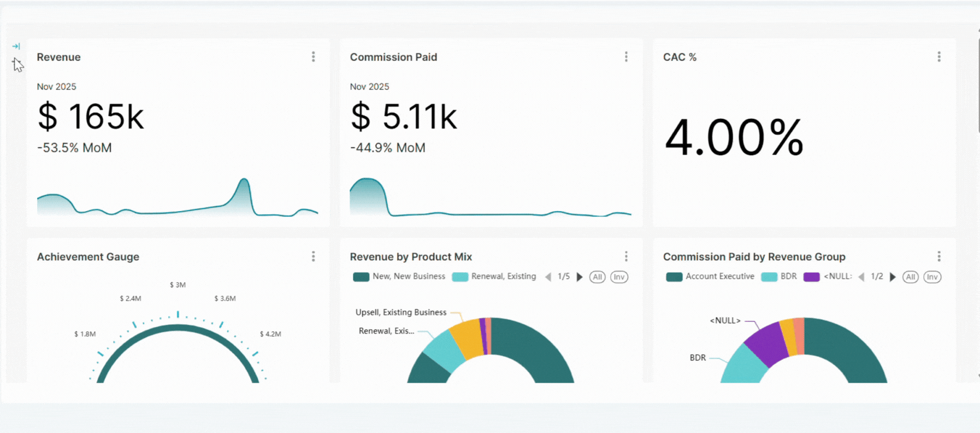
Task: Click All button in Product Mix legend
Action: tap(598, 277)
